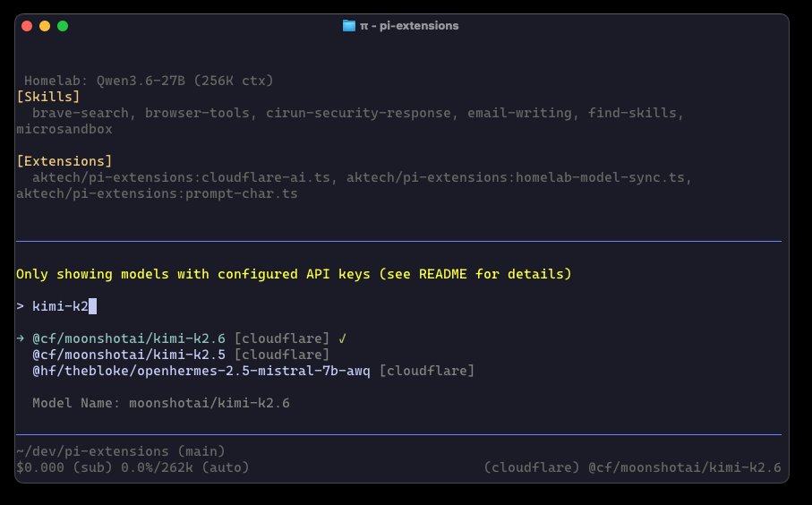Click the '>' prompt character
Image resolution: width=812 pixels, height=505 pixels.
[21, 306]
